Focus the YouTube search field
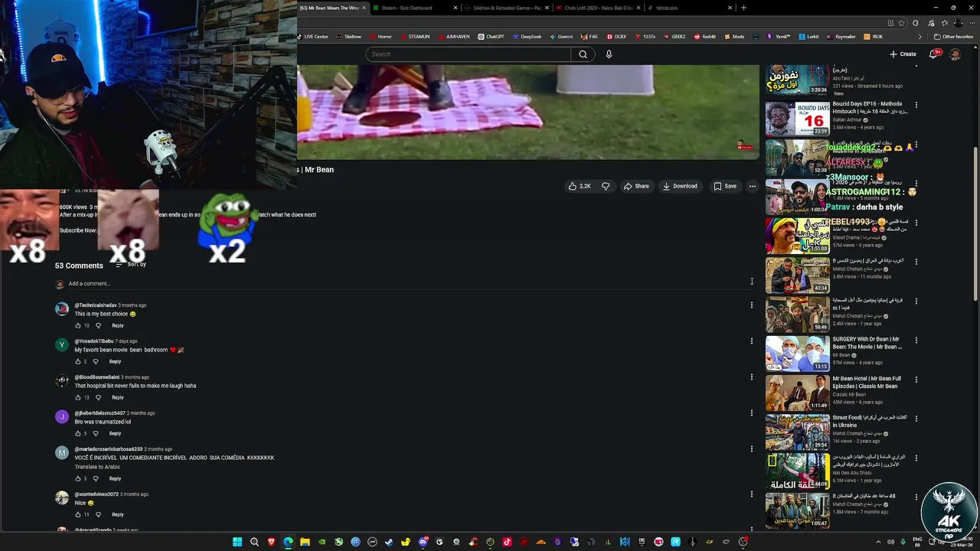Image resolution: width=980 pixels, height=551 pixels. (x=468, y=54)
